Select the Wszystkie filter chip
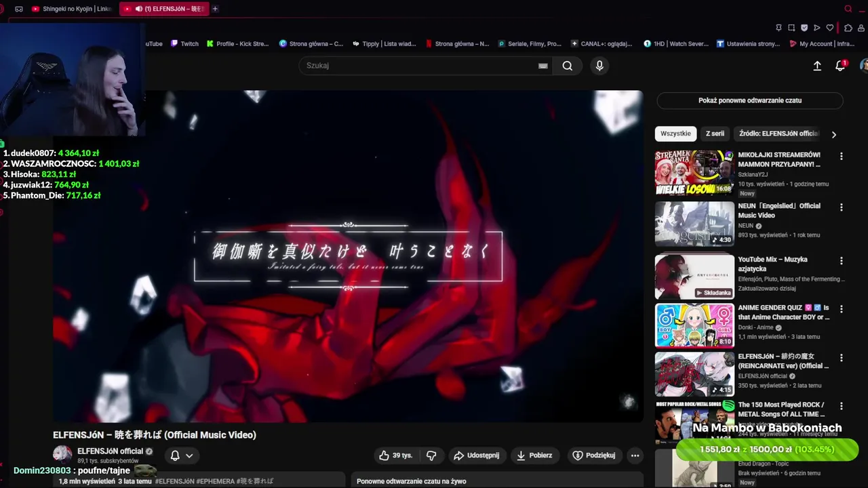The image size is (868, 488). coord(675,134)
